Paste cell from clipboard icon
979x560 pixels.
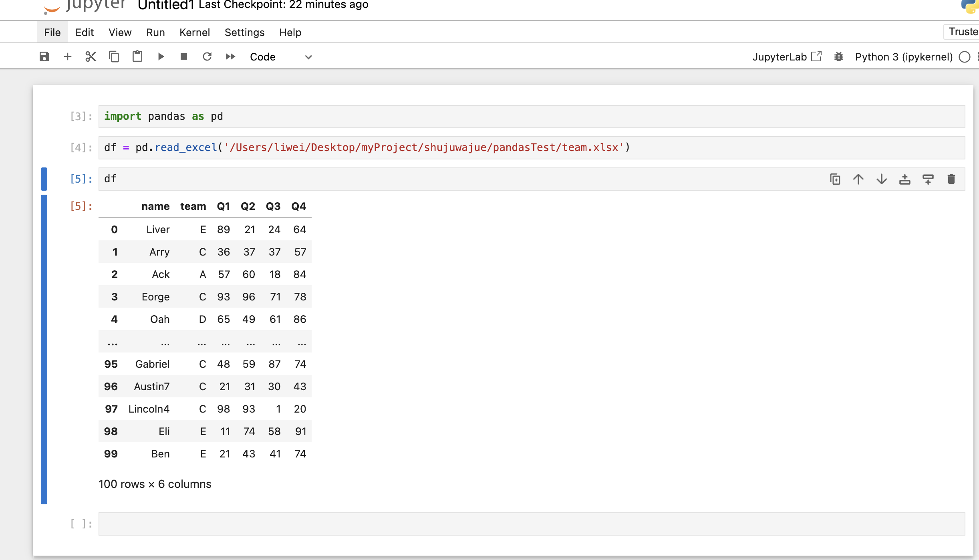tap(137, 56)
